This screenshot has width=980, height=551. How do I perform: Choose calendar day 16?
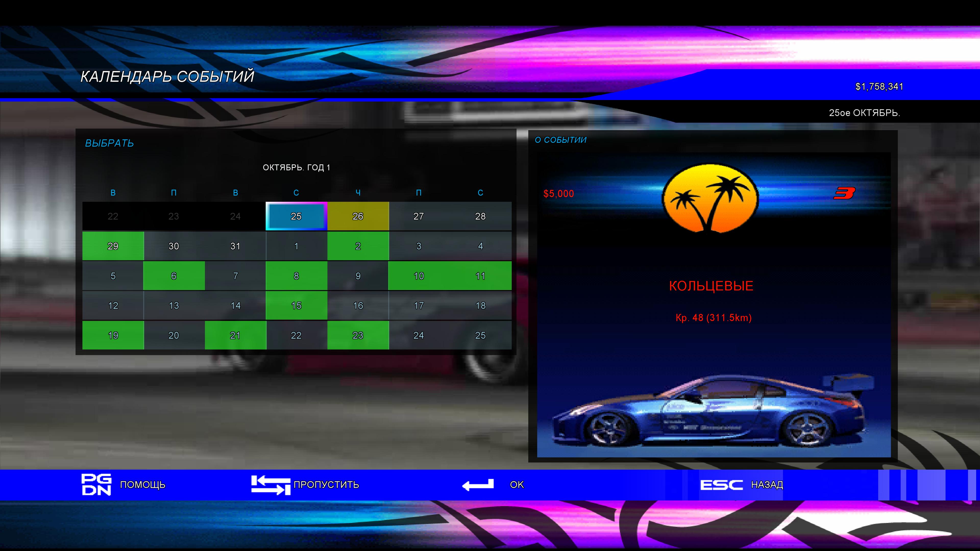tap(358, 305)
